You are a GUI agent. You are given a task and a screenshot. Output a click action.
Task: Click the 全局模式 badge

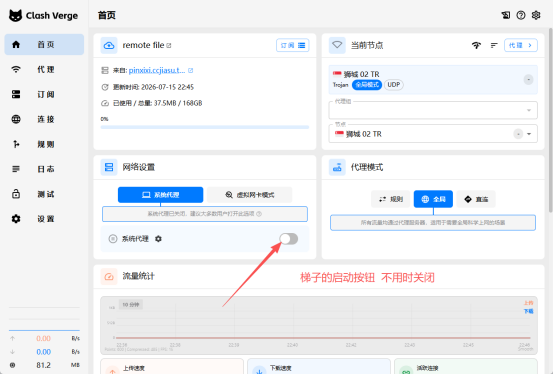(367, 85)
